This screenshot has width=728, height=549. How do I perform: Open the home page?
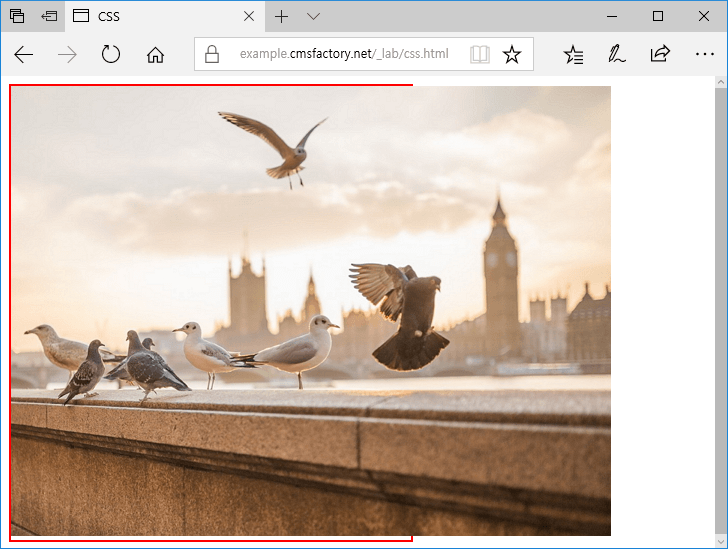155,55
